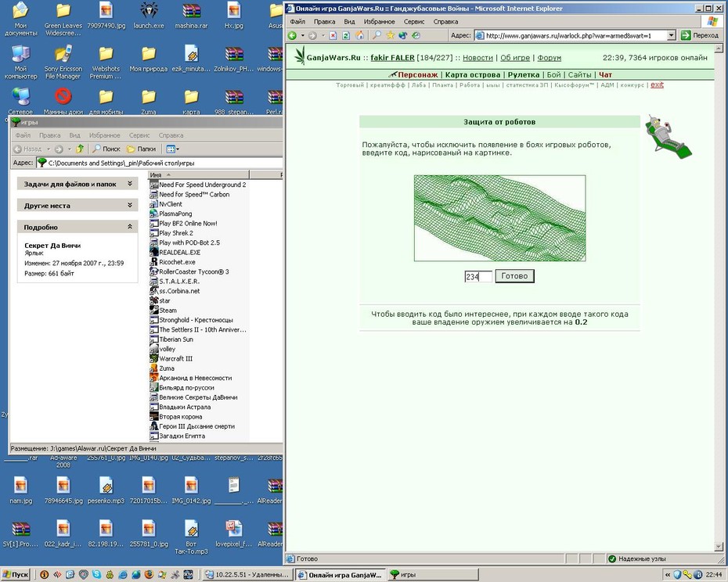Image resolution: width=728 pixels, height=582 pixels.
Task: Click the Home icon in Internet Explorer toolbar
Action: [359, 35]
